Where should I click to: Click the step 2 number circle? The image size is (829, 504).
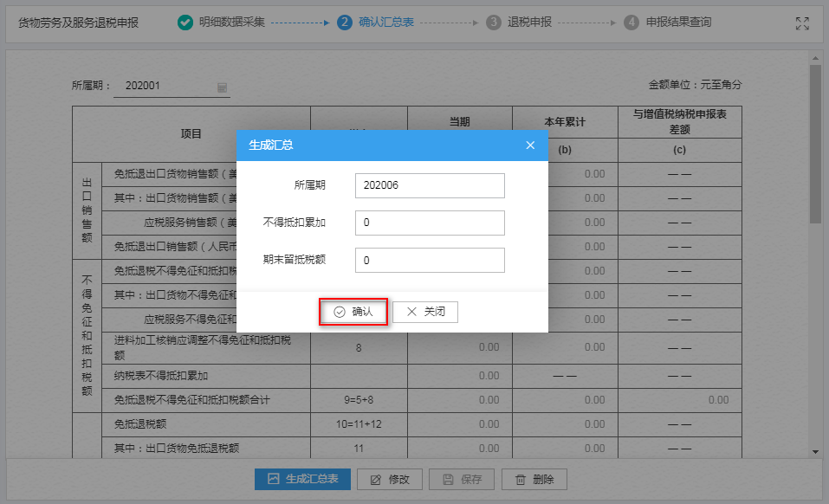click(x=345, y=23)
